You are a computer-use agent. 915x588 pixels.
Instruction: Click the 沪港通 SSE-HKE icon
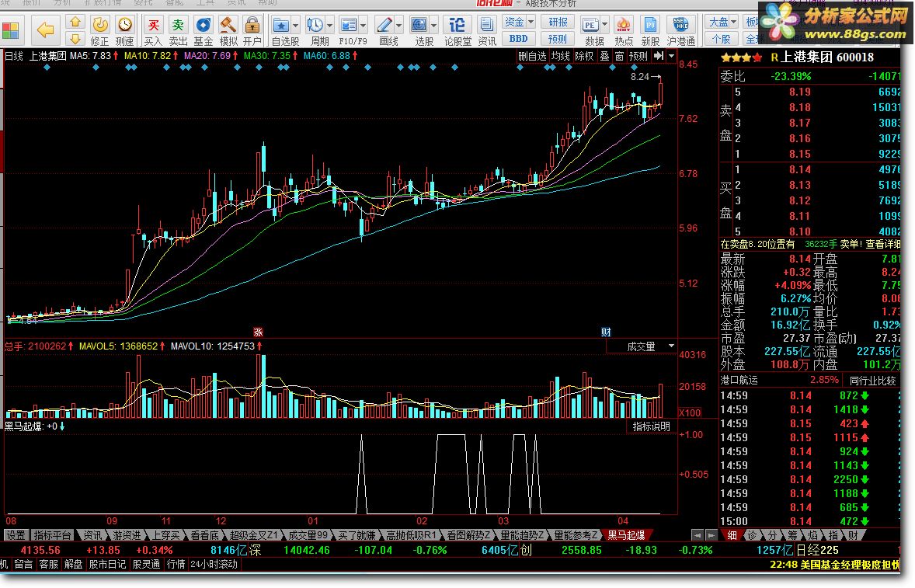click(681, 30)
